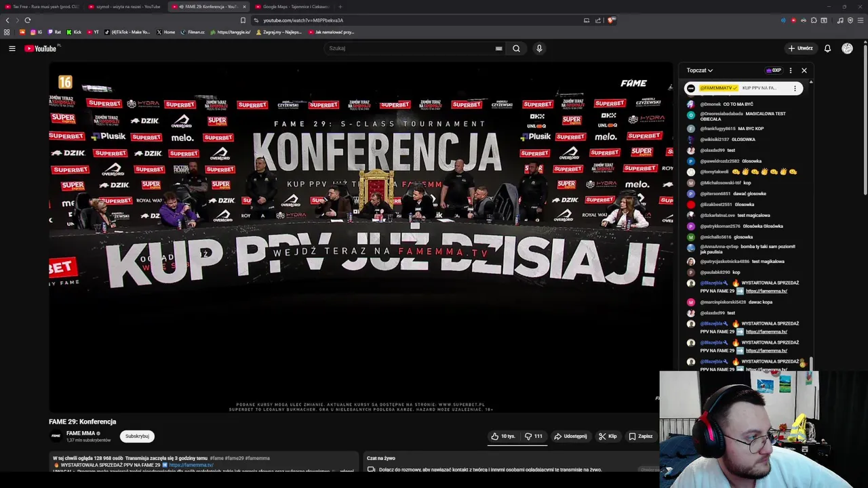The height and width of the screenshot is (488, 868).
Task: Open YouTube notifications bell
Action: tap(827, 48)
